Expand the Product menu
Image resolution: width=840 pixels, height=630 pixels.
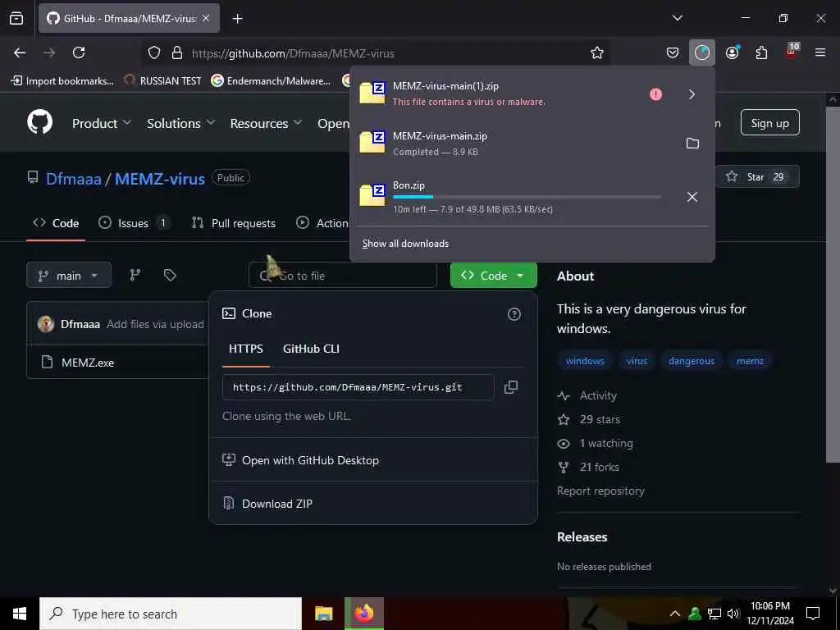[x=102, y=123]
